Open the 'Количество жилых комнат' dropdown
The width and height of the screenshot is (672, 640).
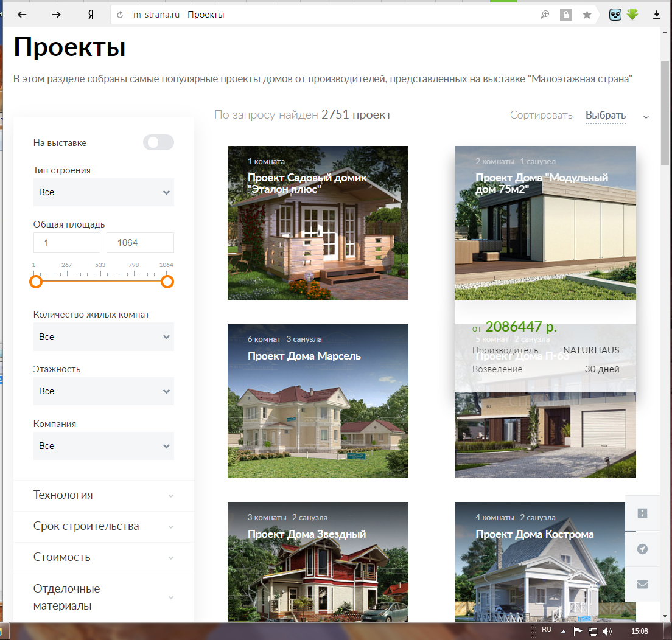[x=103, y=336]
